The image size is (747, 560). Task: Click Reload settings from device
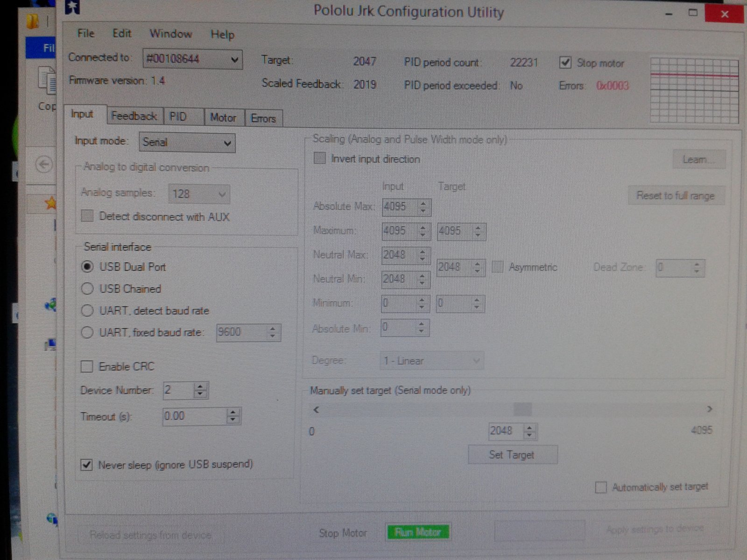point(150,535)
